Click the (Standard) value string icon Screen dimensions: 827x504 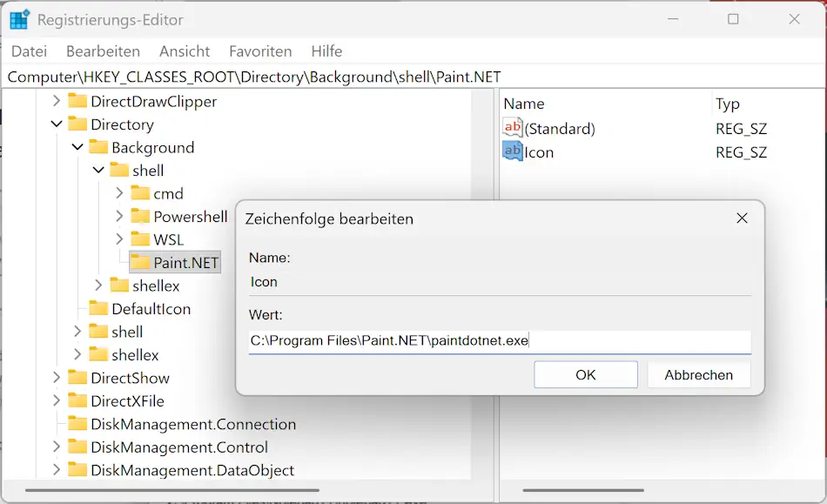[x=513, y=128]
